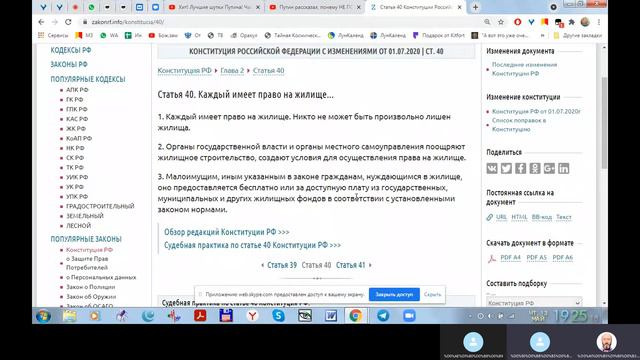This screenshot has height=360, width=640.
Task: Go back using the browser back arrow
Action: click(x=41, y=22)
